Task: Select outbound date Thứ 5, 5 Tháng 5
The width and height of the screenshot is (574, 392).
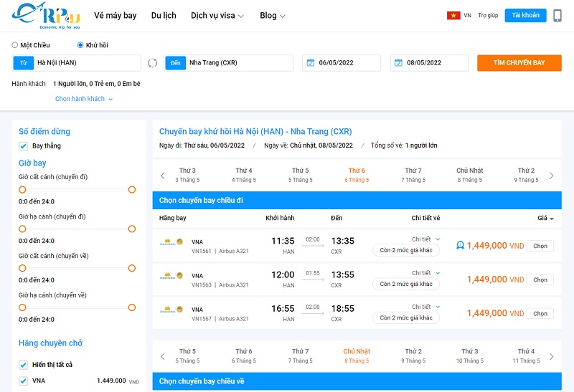Action: pos(300,175)
